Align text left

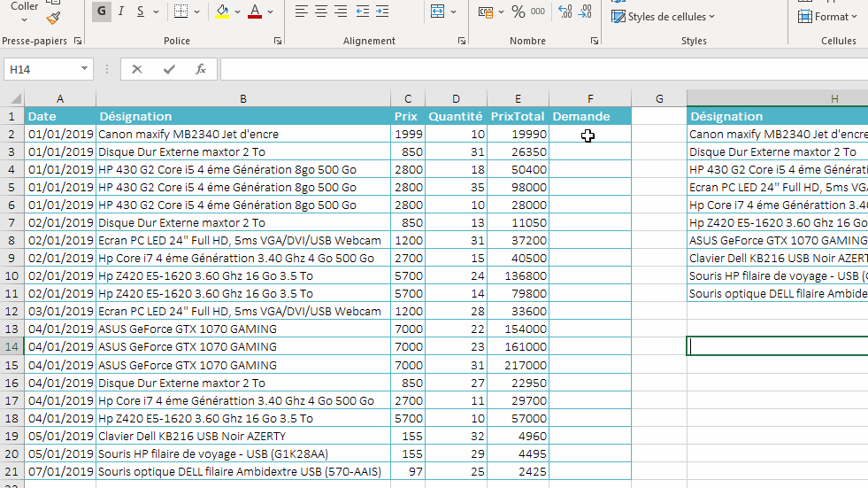pyautogui.click(x=301, y=12)
